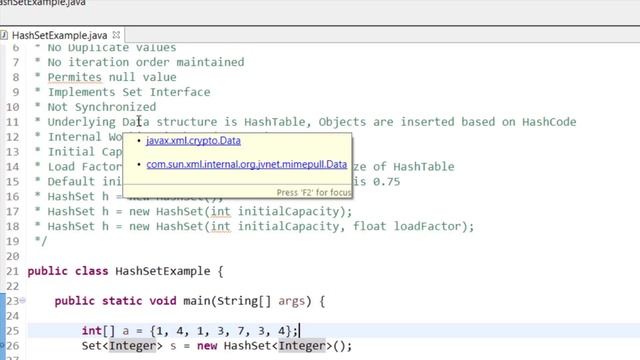Click line number 25 in the gutter
The width and height of the screenshot is (640, 360).
pyautogui.click(x=12, y=331)
